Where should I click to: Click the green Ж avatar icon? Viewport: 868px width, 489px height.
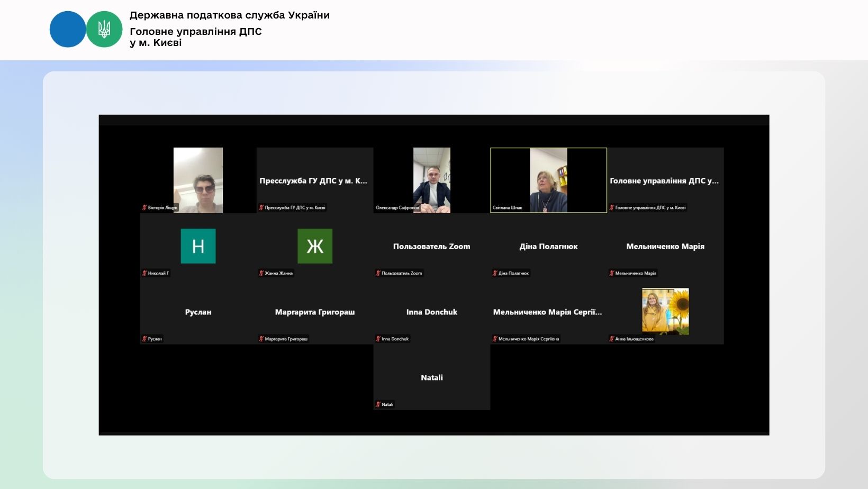point(315,246)
